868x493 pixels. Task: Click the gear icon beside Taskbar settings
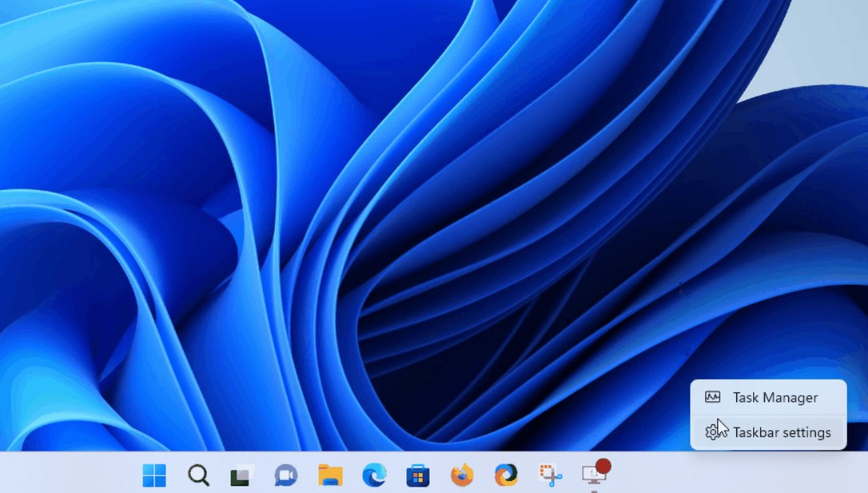(712, 432)
